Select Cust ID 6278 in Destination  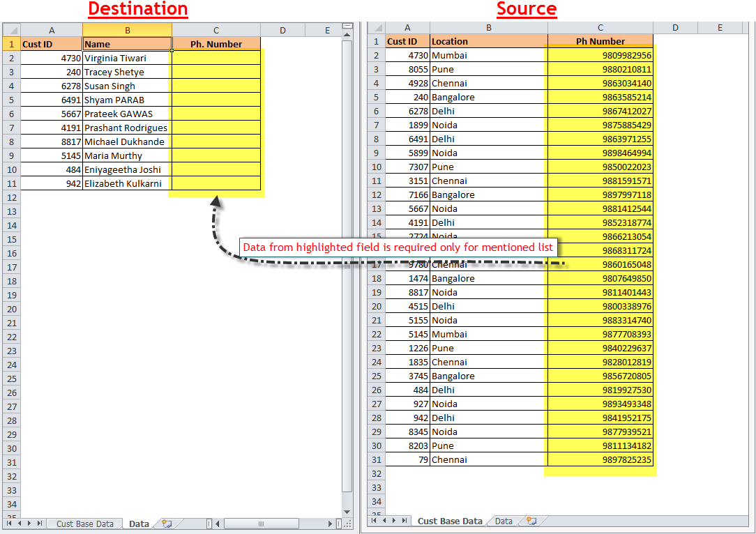pyautogui.click(x=52, y=86)
